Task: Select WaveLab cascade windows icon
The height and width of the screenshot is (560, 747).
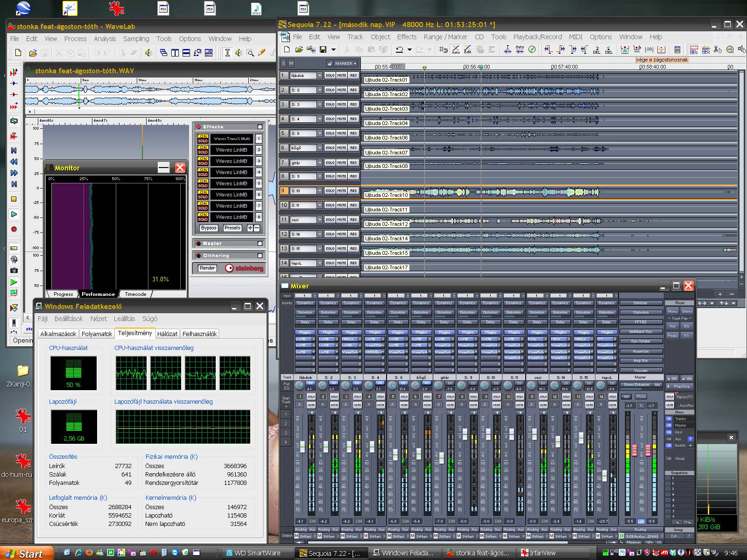Action: click(x=163, y=53)
